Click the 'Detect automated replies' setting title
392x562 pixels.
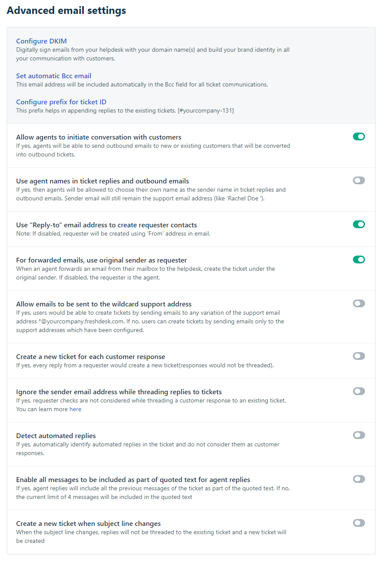(x=56, y=436)
